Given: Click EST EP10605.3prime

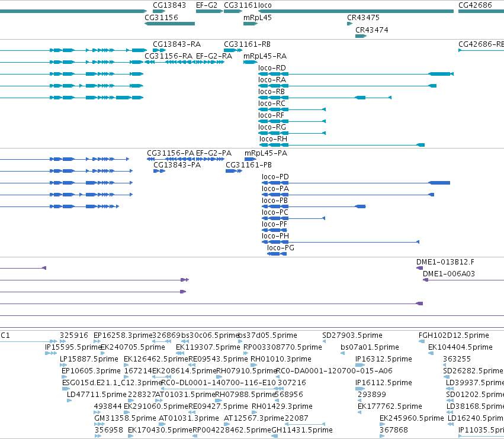Looking at the screenshot, I should point(91,371).
